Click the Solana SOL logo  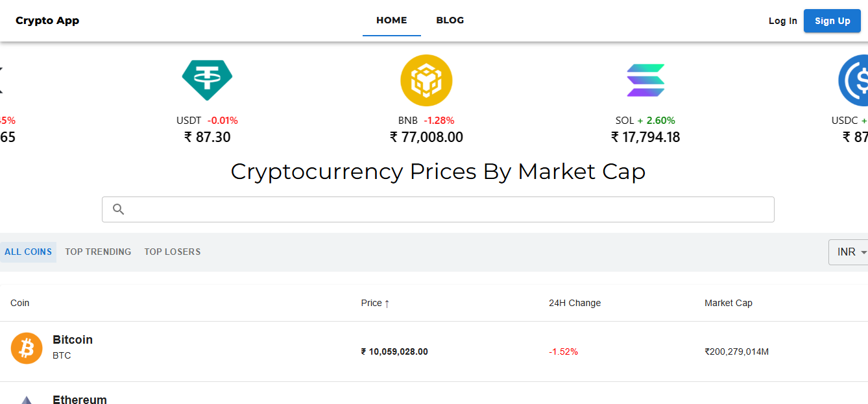[x=645, y=80]
